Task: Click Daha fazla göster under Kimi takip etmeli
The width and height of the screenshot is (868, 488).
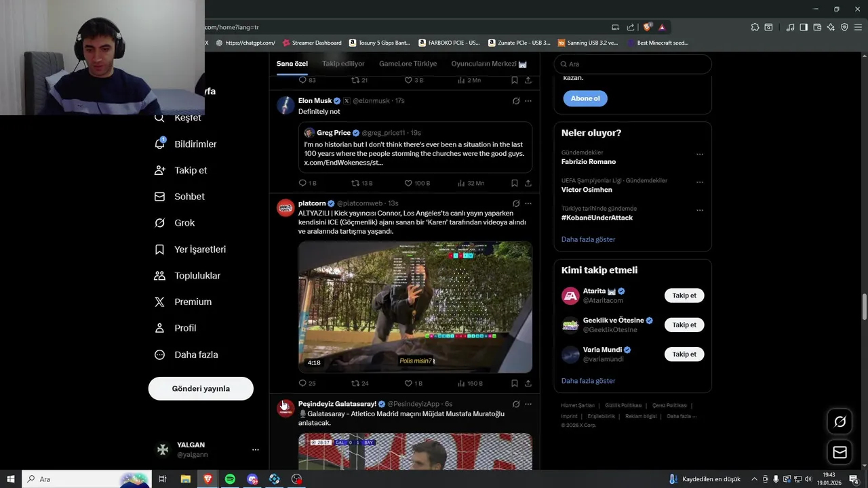Action: 588,381
